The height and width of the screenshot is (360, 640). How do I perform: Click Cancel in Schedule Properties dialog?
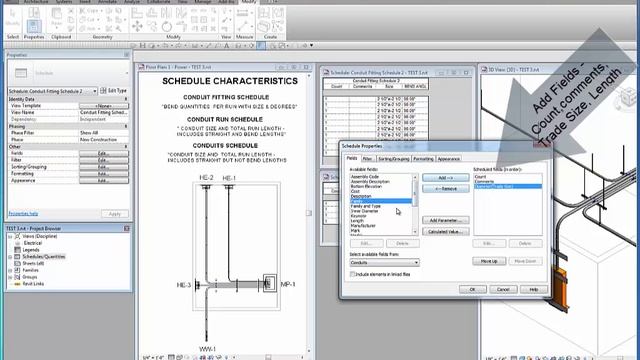point(503,289)
